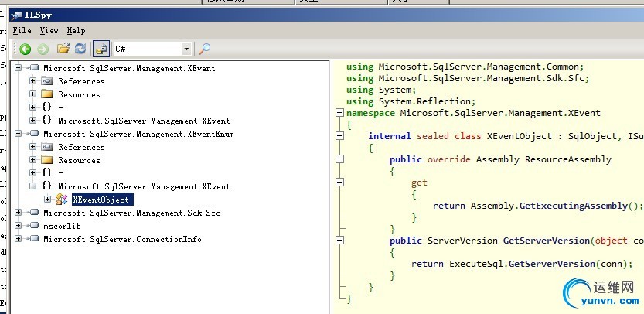644x314 pixels.
Task: Click the green Back navigation arrow
Action: click(25, 49)
